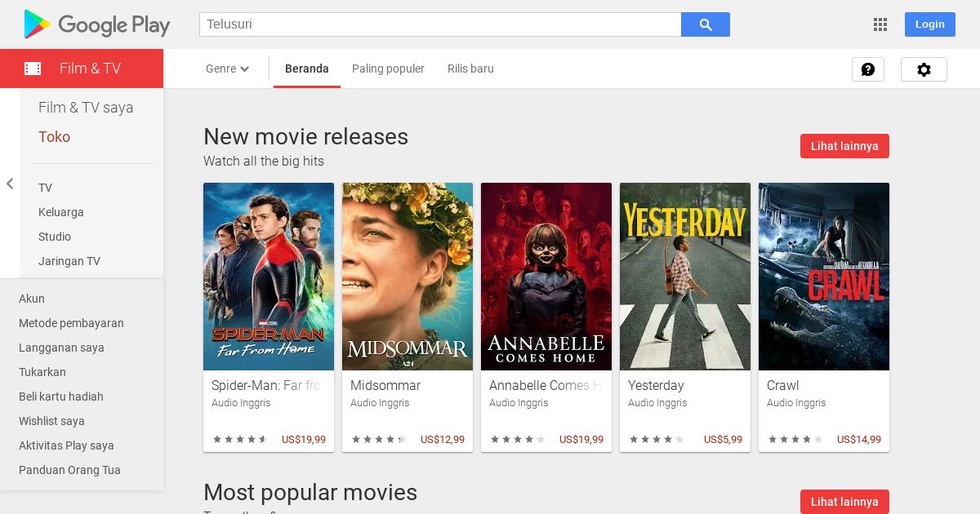The width and height of the screenshot is (980, 514).
Task: Click the Film & TV filmstrip icon
Action: (33, 69)
